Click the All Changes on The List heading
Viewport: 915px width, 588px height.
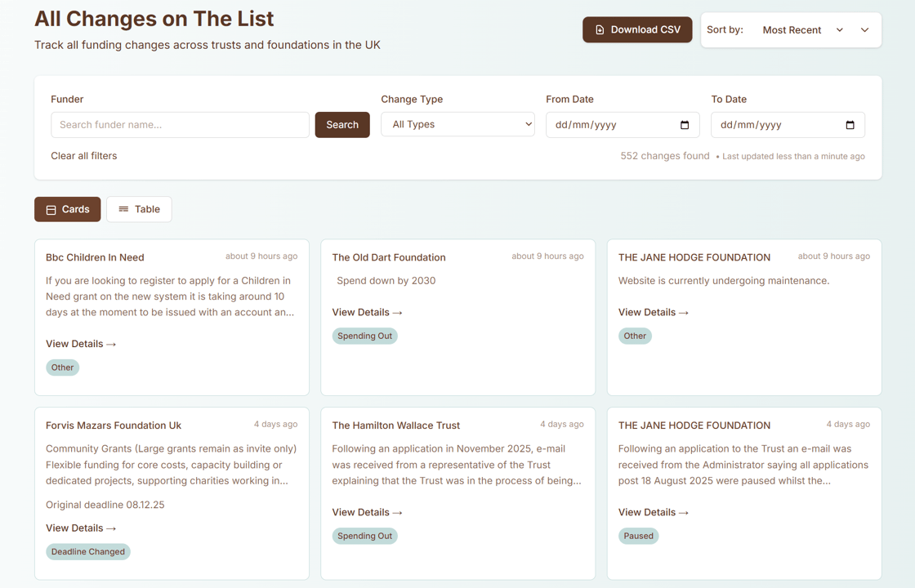tap(154, 19)
